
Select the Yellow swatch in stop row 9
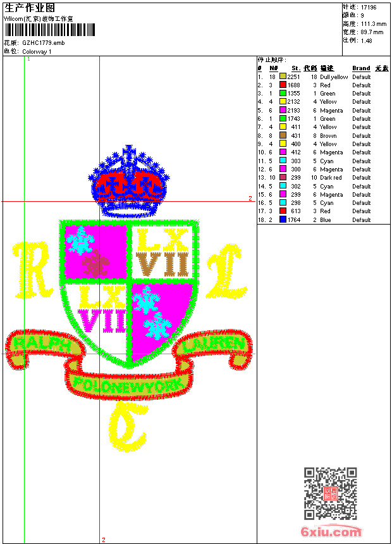tap(283, 144)
